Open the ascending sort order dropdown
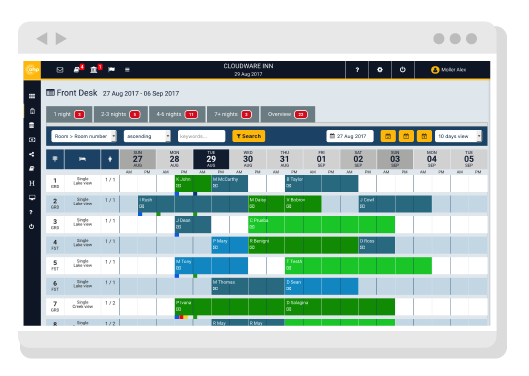This screenshot has width=529, height=376. [147, 136]
